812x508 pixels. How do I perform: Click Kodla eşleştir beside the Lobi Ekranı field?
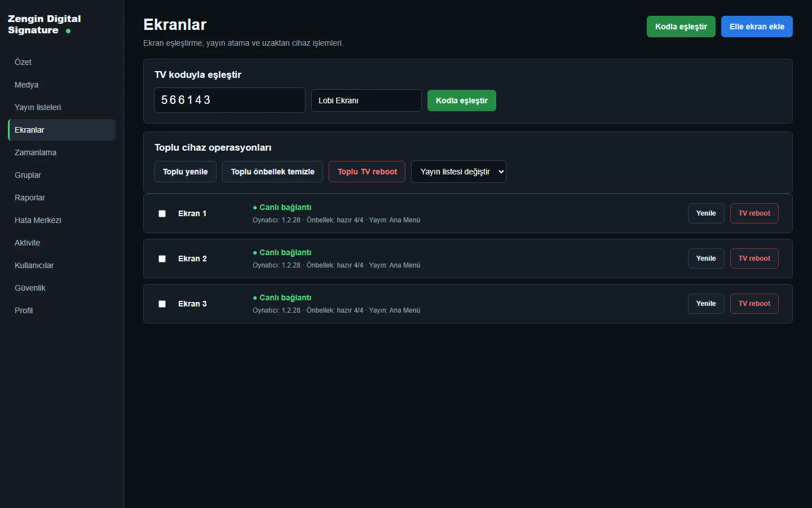462,100
